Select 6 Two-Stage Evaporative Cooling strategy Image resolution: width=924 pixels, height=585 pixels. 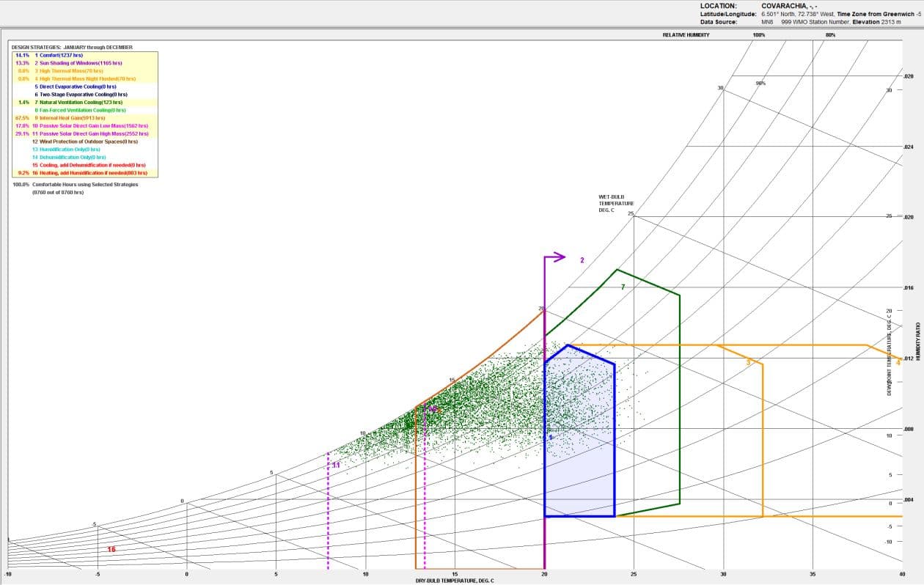[81, 95]
